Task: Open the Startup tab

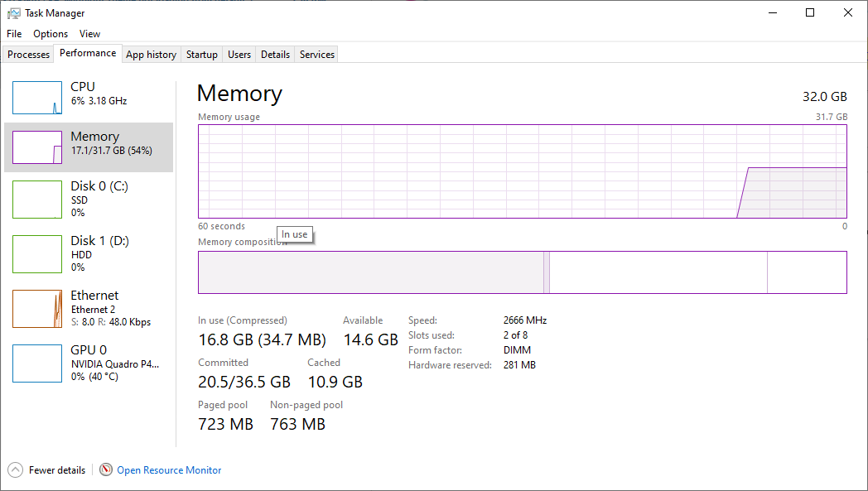Action: 201,54
